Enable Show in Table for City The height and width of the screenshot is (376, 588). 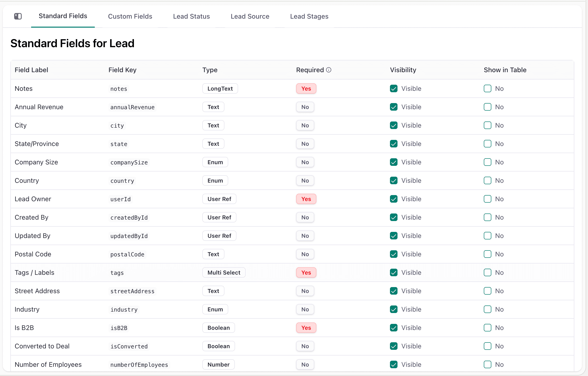(487, 125)
